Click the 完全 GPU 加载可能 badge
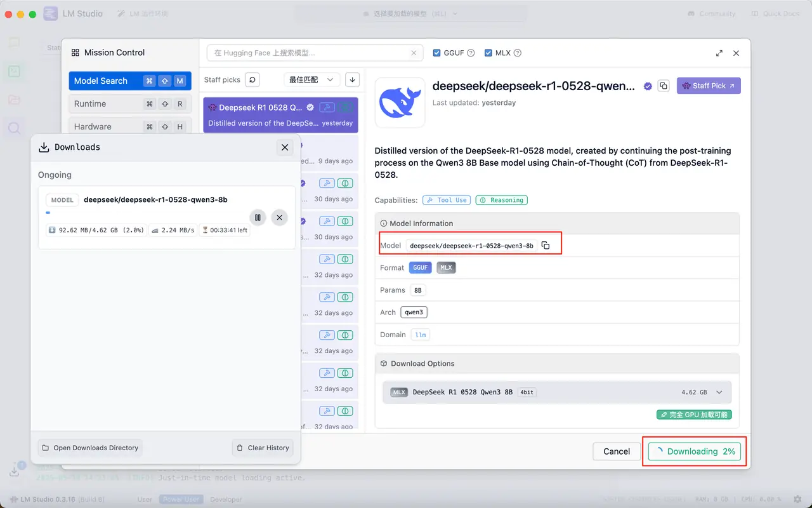The width and height of the screenshot is (812, 508). point(694,415)
